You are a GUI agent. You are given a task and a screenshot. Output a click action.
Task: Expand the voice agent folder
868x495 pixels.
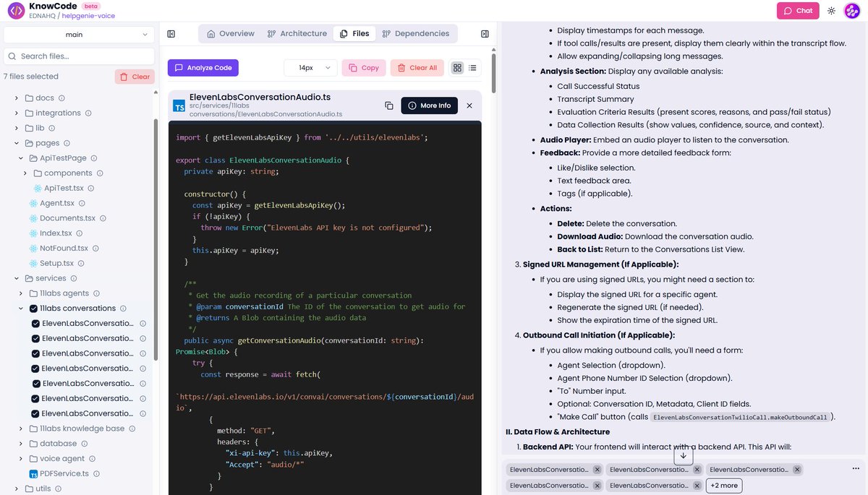22,459
